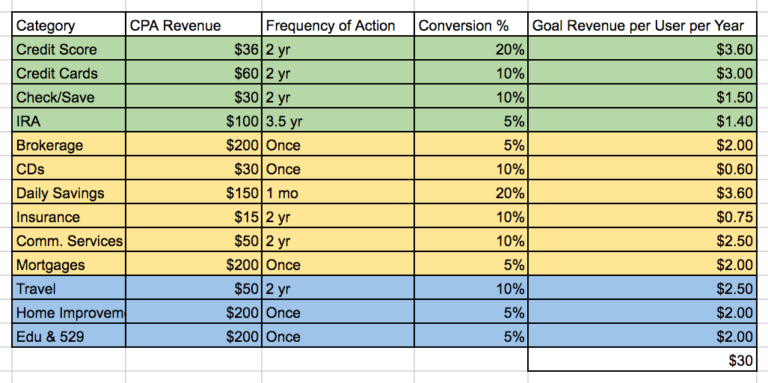Click the IRA 3.5 yr frequency cell
Viewport: 768px width, 383px height.
tap(338, 121)
